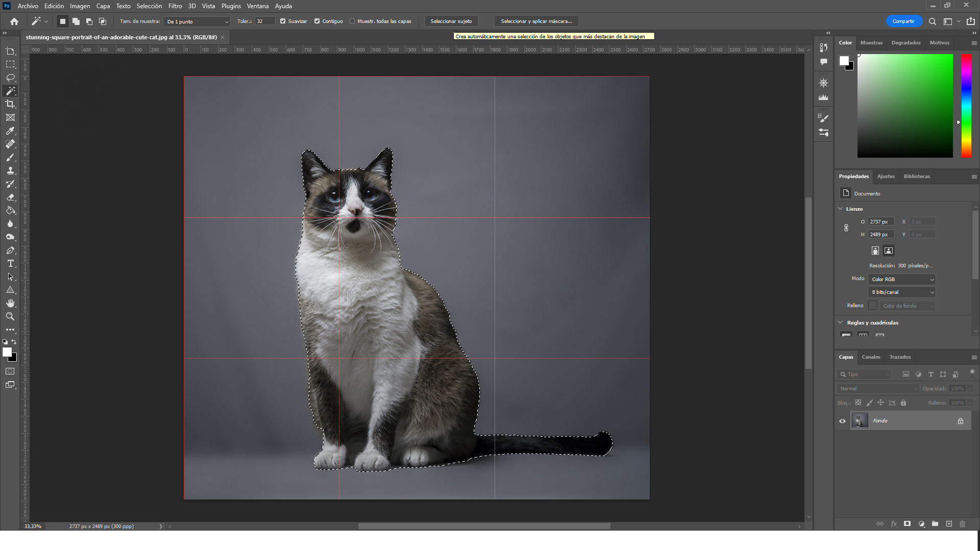980x551 pixels.
Task: Select the Eraser tool
Action: point(10,197)
